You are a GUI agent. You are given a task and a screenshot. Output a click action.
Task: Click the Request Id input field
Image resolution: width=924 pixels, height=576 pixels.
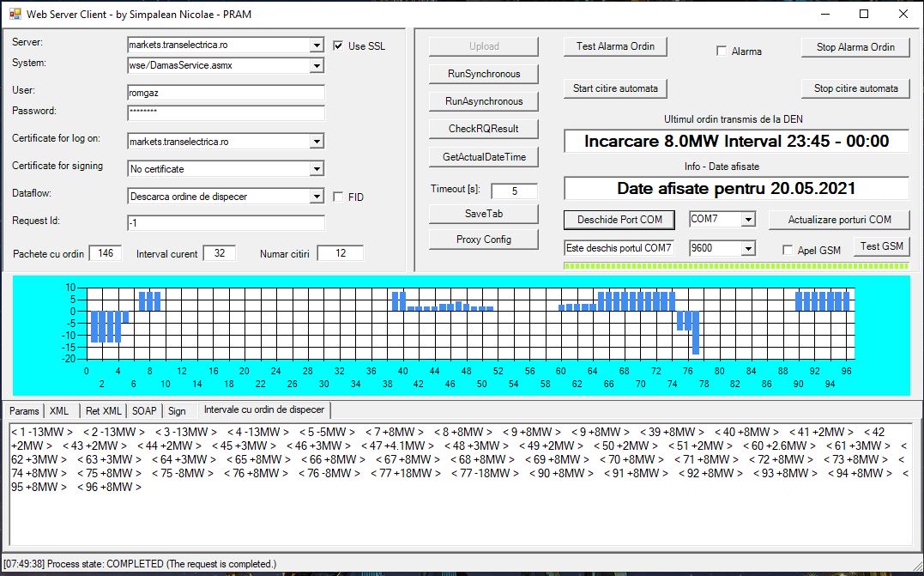coord(226,223)
